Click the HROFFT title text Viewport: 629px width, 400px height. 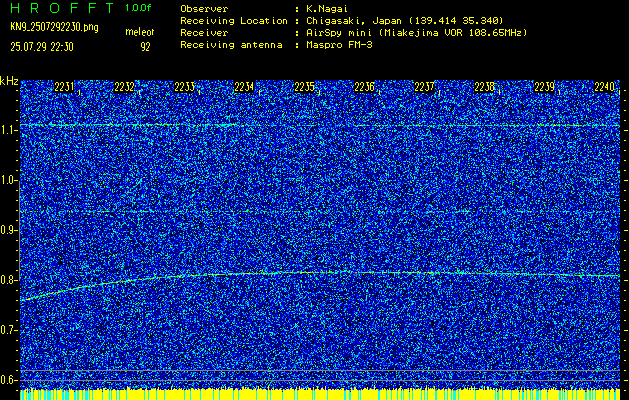tap(62, 8)
